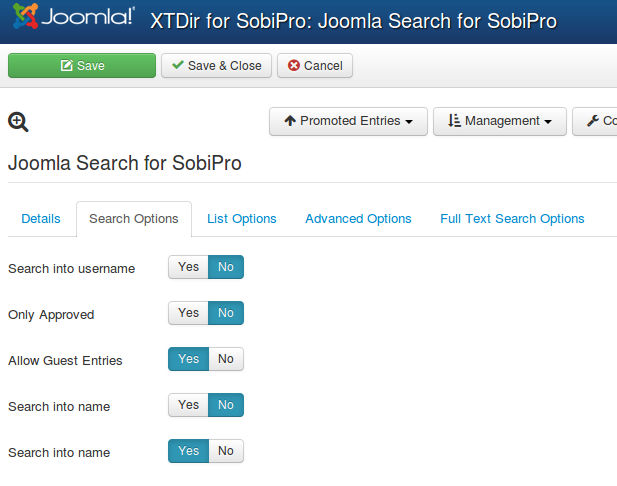Set last Search into name to No
The width and height of the screenshot is (617, 486).
[x=226, y=451]
